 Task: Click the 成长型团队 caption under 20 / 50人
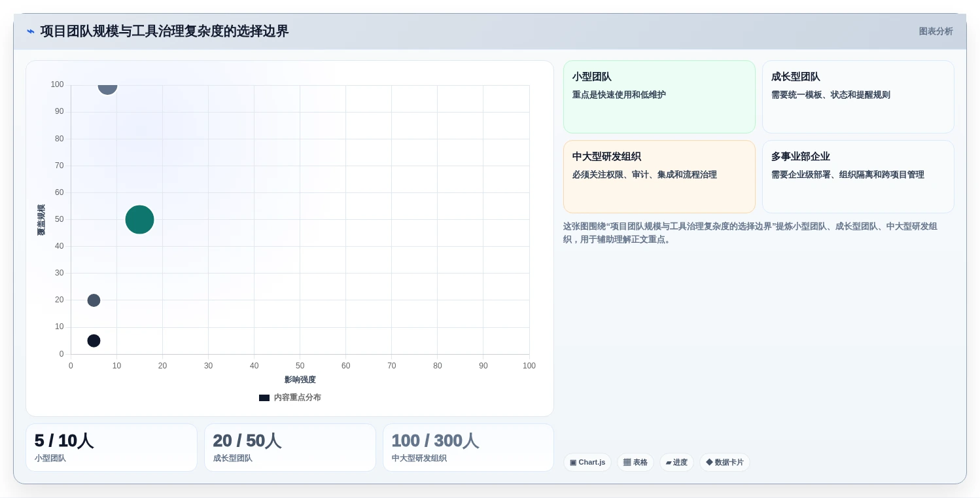(233, 458)
